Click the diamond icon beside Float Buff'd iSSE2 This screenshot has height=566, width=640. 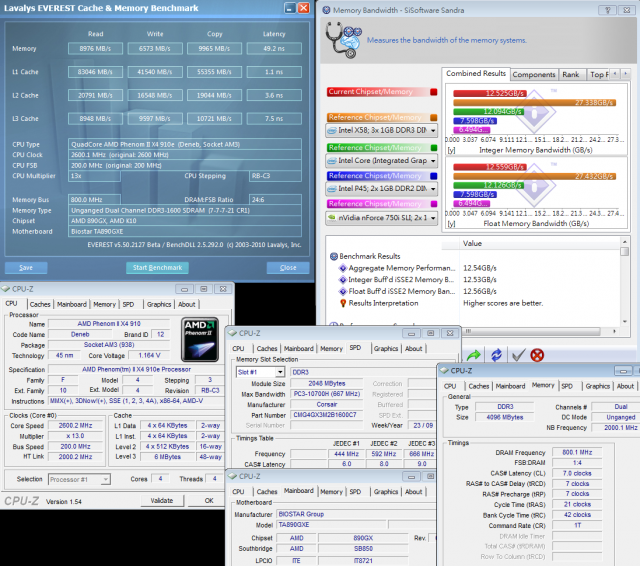click(x=343, y=291)
